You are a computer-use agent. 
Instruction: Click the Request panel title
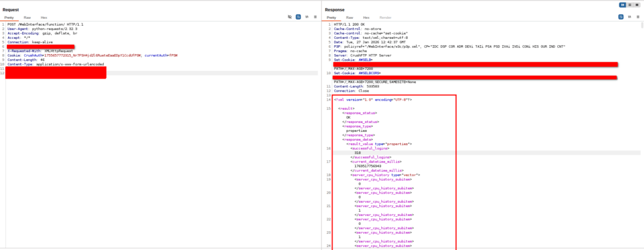11,9
